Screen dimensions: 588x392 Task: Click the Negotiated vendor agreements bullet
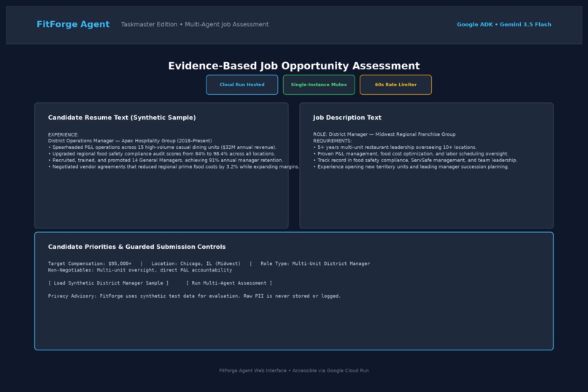coord(174,166)
